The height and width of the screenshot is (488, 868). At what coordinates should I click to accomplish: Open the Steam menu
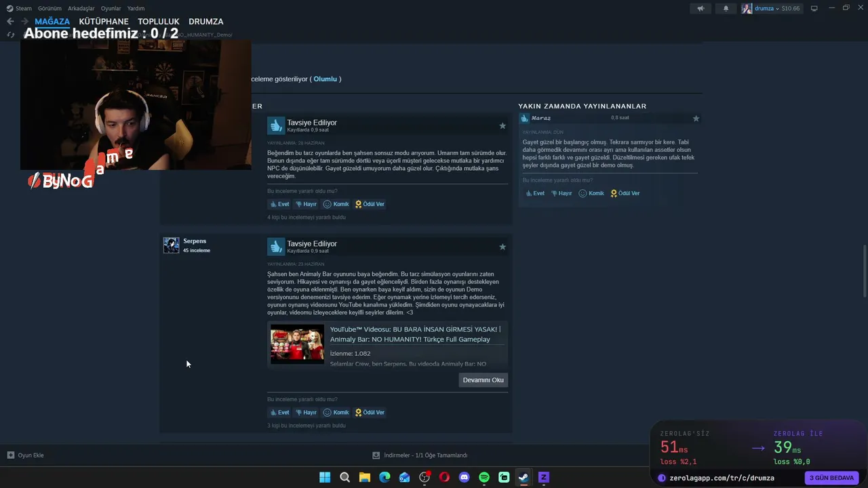[x=19, y=8]
